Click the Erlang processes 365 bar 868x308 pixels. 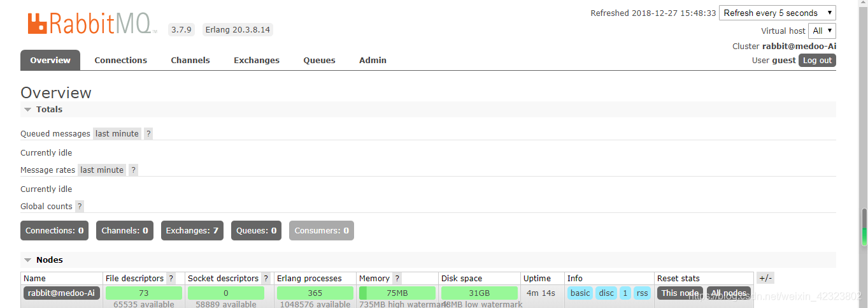tap(315, 293)
